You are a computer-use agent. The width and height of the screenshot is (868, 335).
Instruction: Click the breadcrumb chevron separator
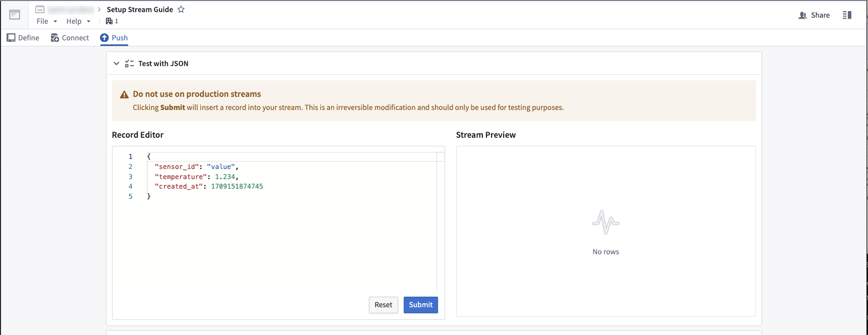pos(99,10)
